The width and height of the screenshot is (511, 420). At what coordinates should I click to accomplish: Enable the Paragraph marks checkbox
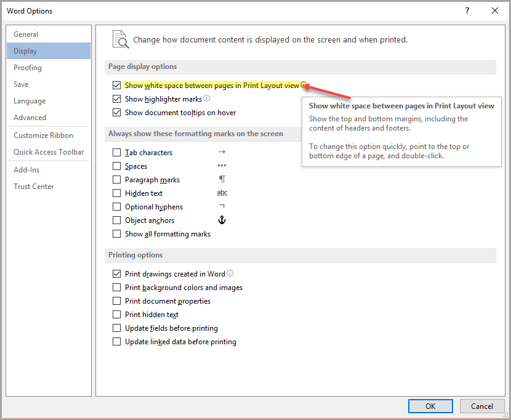pyautogui.click(x=117, y=180)
